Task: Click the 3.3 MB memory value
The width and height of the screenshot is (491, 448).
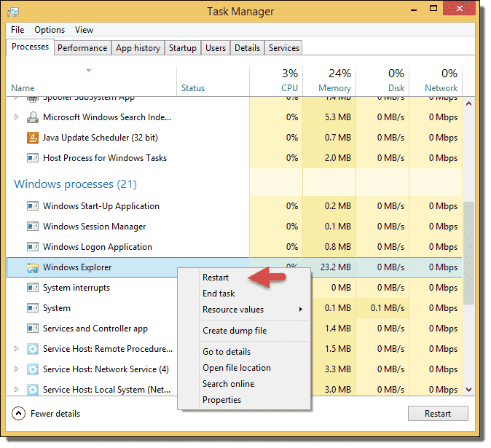Action: point(337,369)
